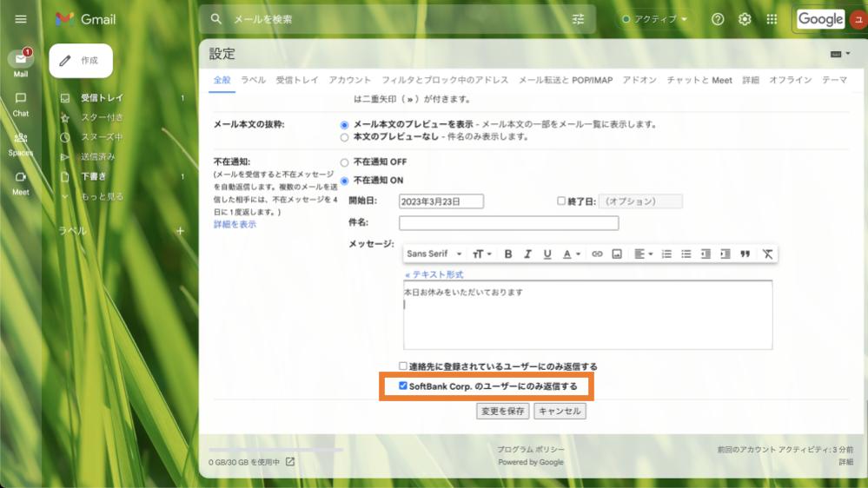Open the active status dropdown
Image resolution: width=868 pixels, height=488 pixels.
coord(655,19)
